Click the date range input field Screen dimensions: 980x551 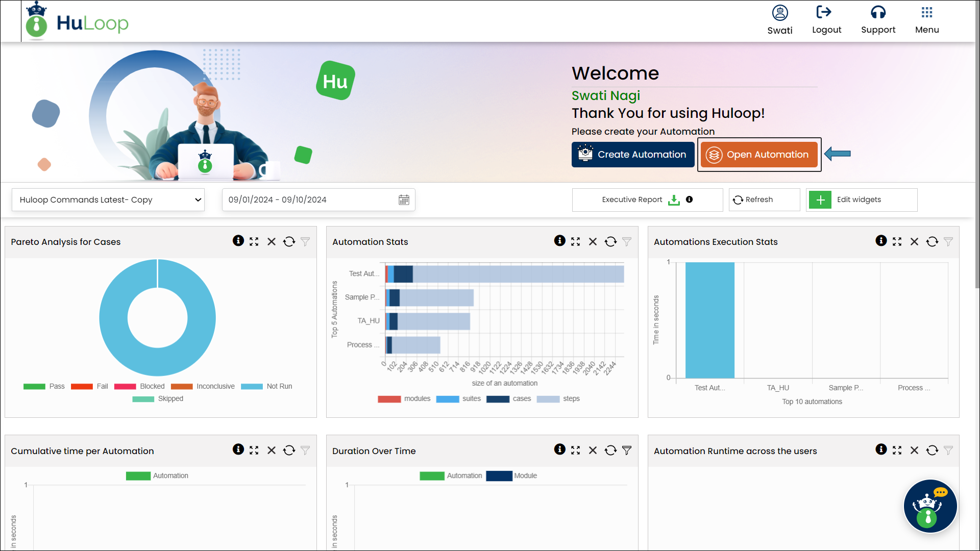pos(318,200)
